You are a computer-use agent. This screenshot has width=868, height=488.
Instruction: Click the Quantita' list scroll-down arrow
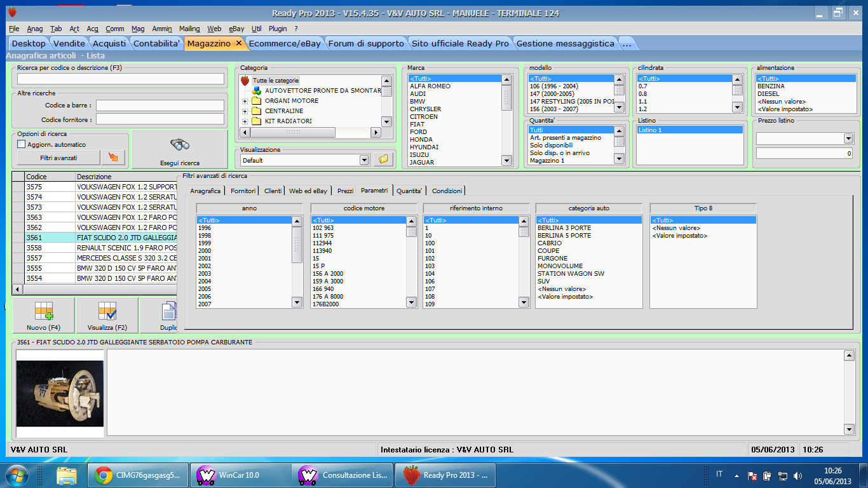coord(620,159)
